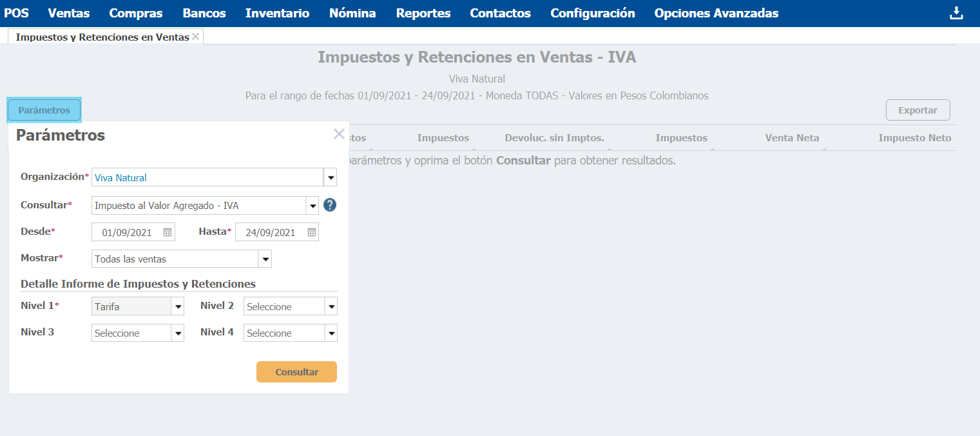Expand the Organización dropdown

click(x=331, y=177)
